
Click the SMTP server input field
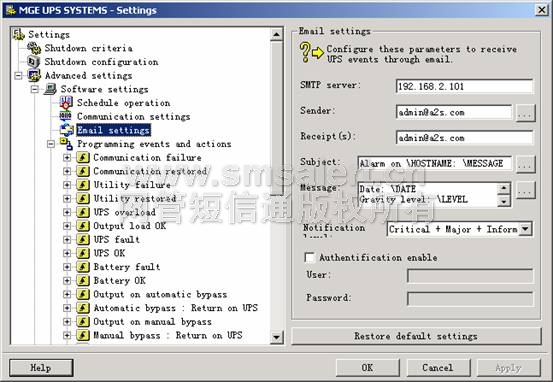464,87
